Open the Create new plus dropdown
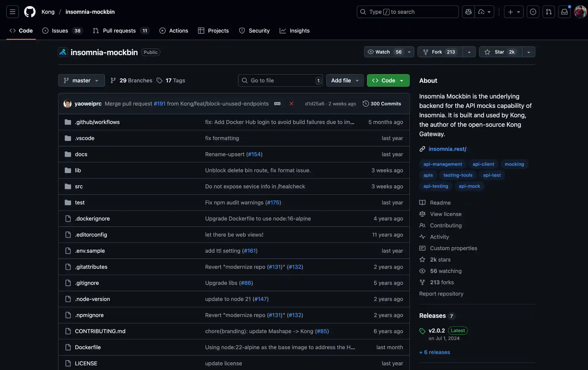The height and width of the screenshot is (370, 588). click(514, 12)
